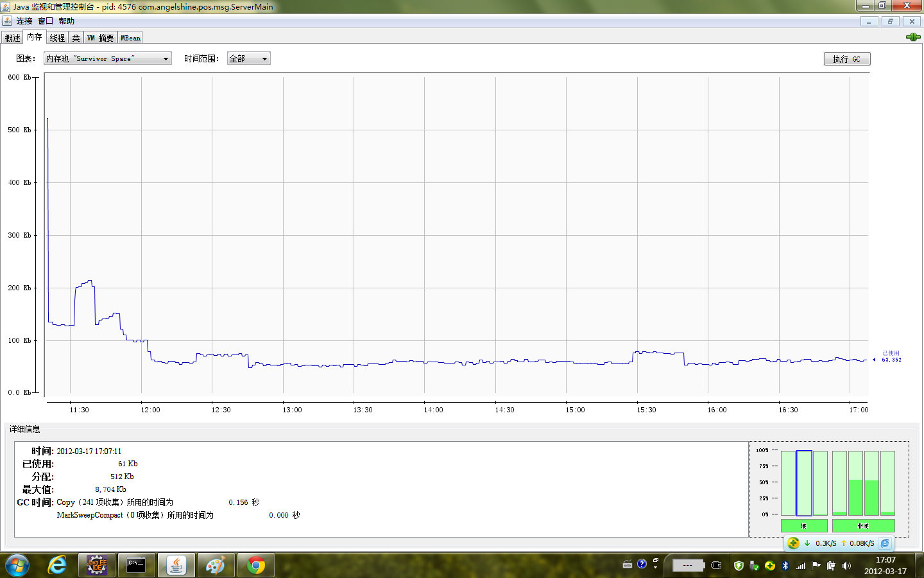Open the 时间范围 time range dropdown

pyautogui.click(x=249, y=58)
